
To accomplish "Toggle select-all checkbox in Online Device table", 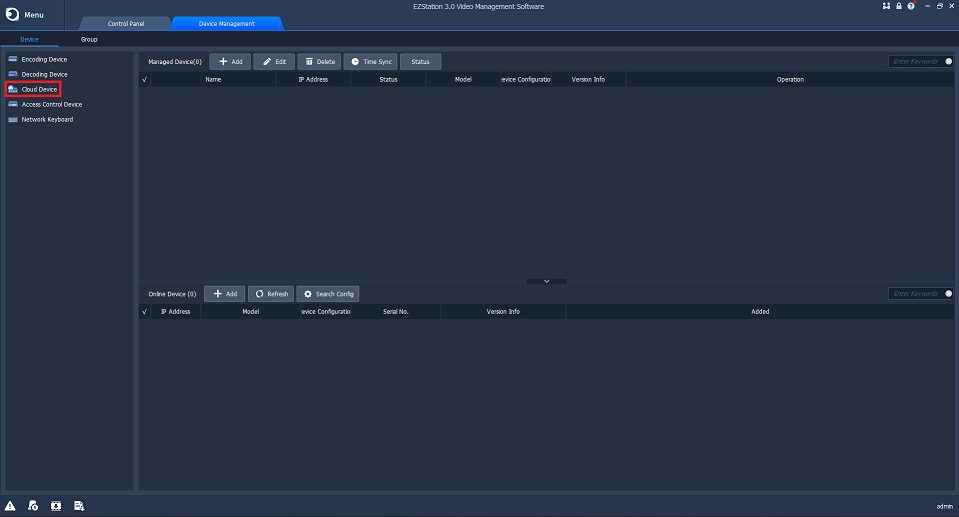I will [x=145, y=311].
